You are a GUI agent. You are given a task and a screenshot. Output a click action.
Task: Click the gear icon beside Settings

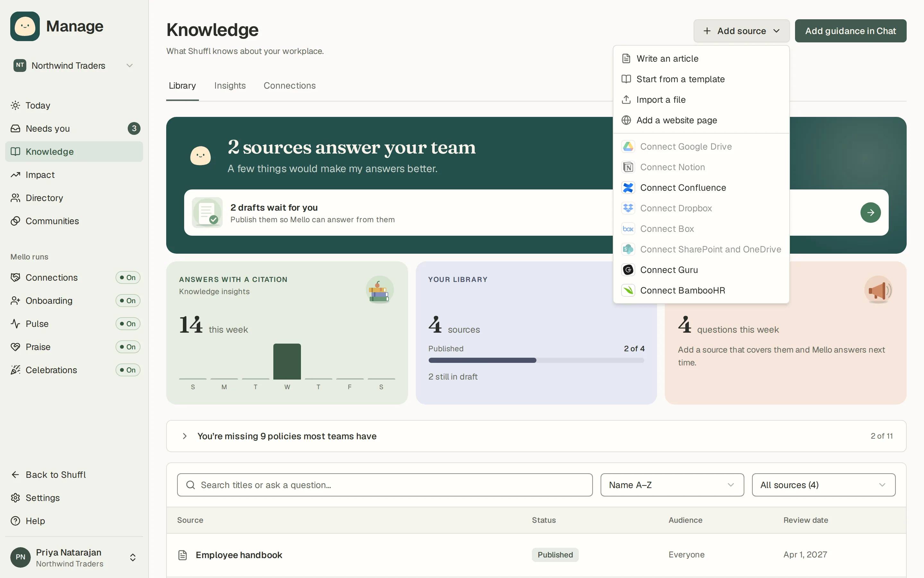15,498
